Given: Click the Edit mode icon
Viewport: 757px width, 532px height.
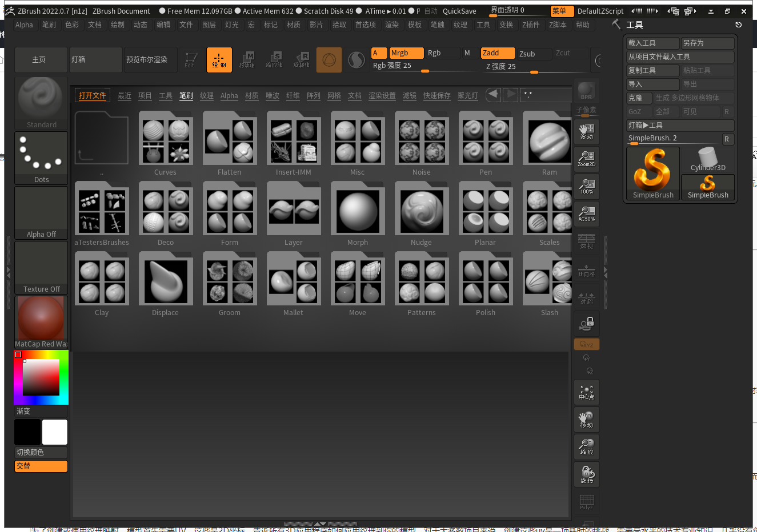Looking at the screenshot, I should (x=191, y=60).
